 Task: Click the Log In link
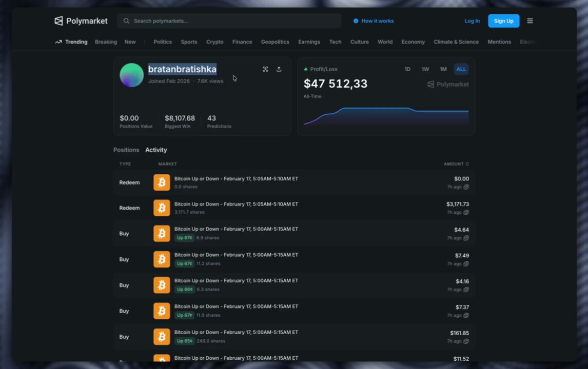(472, 20)
